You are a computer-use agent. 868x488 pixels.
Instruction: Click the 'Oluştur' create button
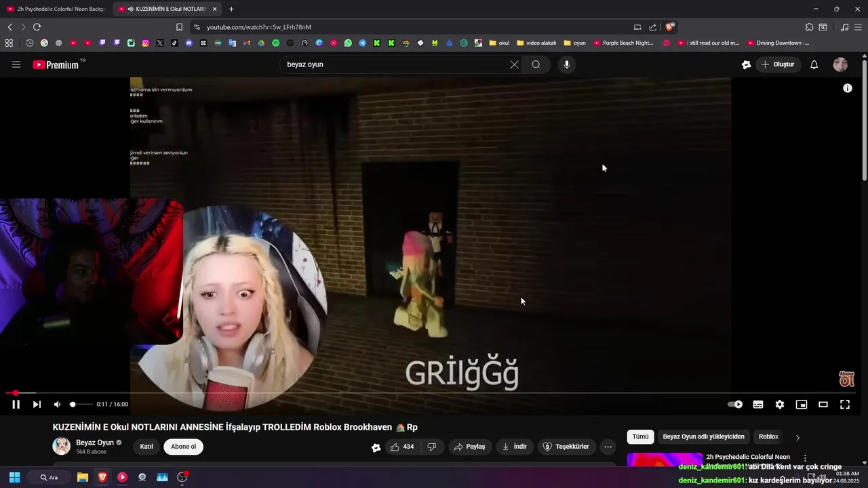pyautogui.click(x=778, y=64)
